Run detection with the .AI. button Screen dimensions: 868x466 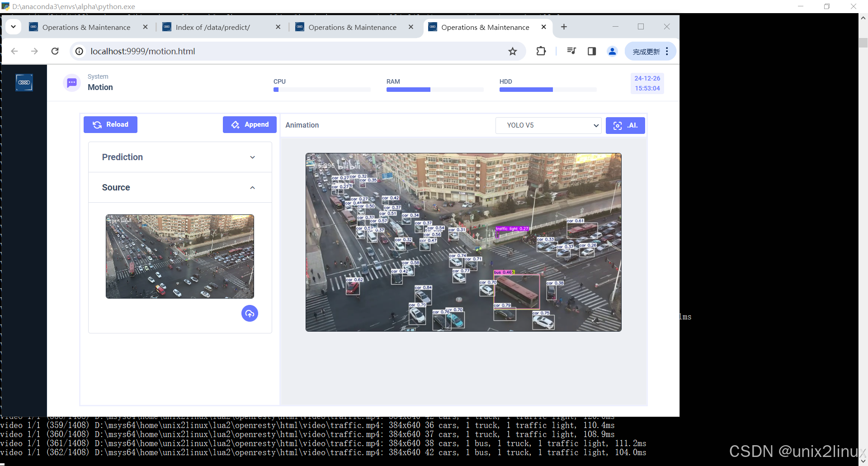click(625, 125)
